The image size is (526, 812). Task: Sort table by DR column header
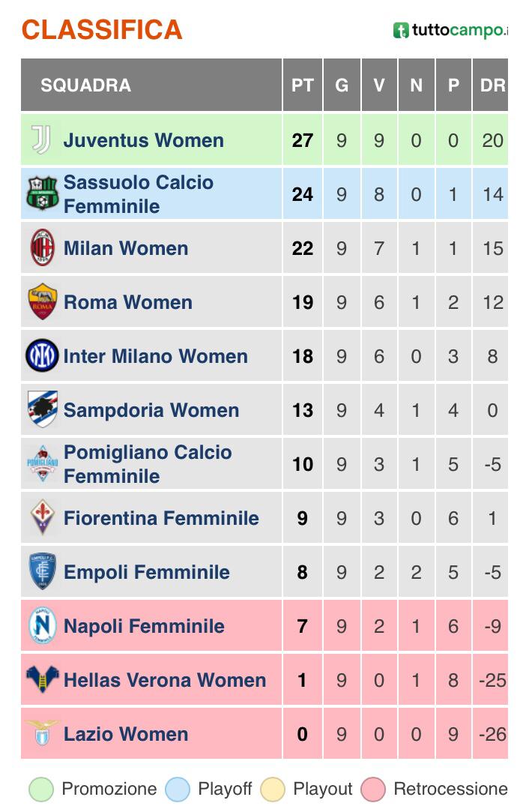[491, 85]
